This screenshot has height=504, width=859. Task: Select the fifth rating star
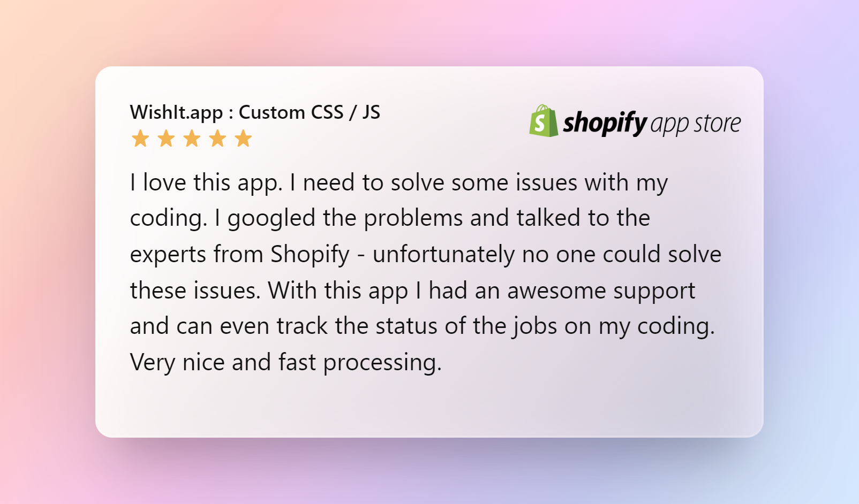(243, 139)
